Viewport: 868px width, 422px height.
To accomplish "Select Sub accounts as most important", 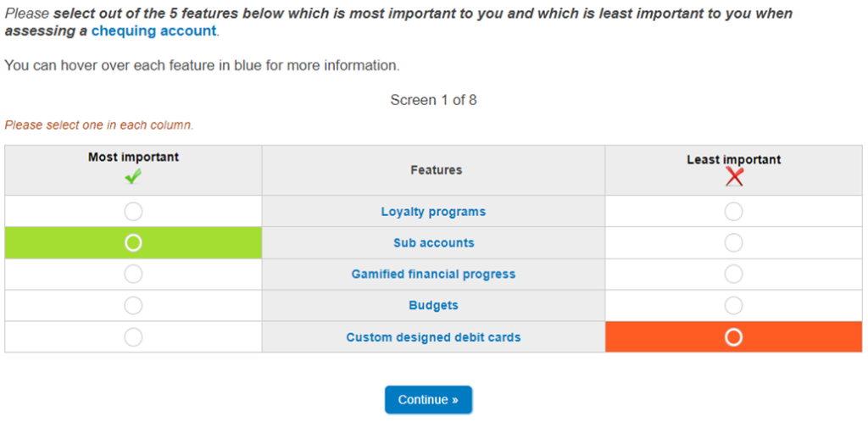I will pos(133,243).
